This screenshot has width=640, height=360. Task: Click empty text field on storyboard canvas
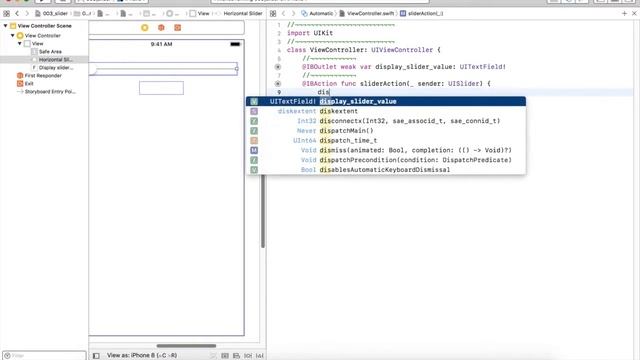pyautogui.click(x=161, y=88)
